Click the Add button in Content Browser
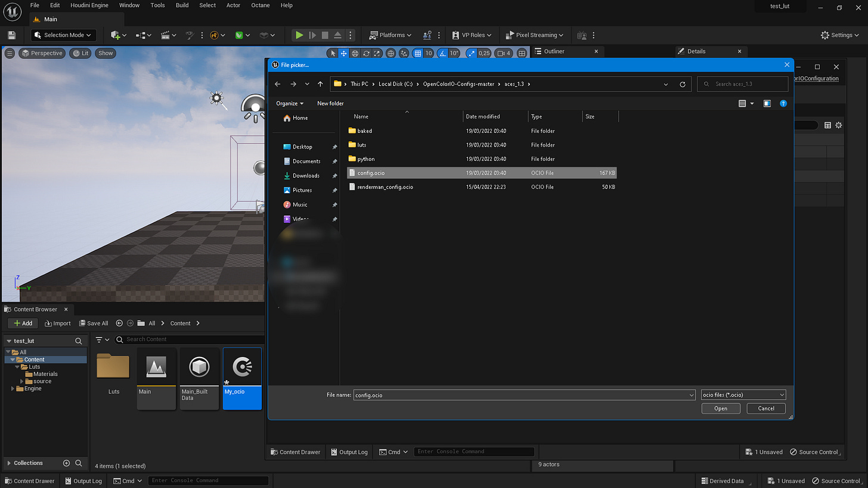The width and height of the screenshot is (868, 488). click(x=23, y=323)
